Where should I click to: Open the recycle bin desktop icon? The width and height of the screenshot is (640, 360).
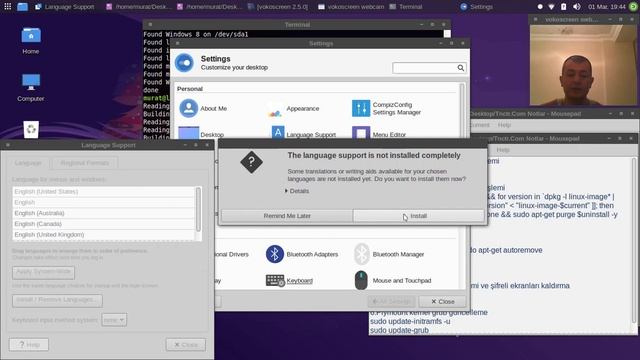pyautogui.click(x=31, y=129)
